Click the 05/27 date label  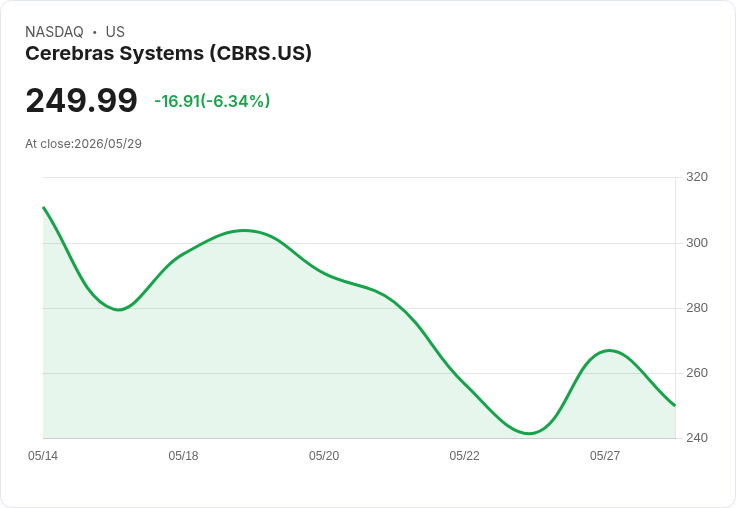(x=605, y=456)
